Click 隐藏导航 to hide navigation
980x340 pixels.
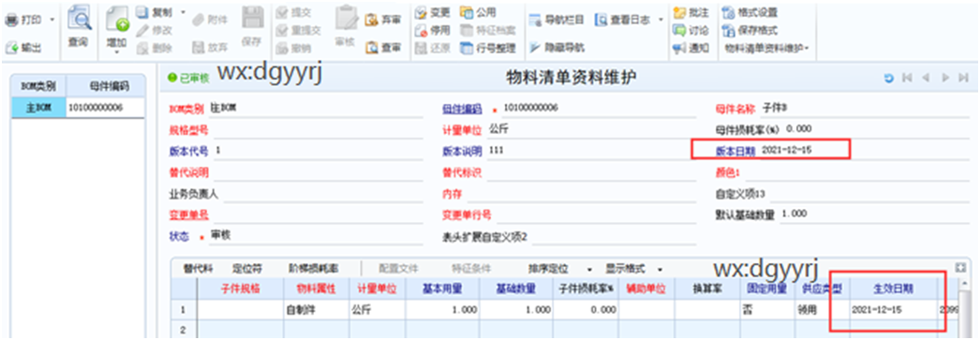557,48
